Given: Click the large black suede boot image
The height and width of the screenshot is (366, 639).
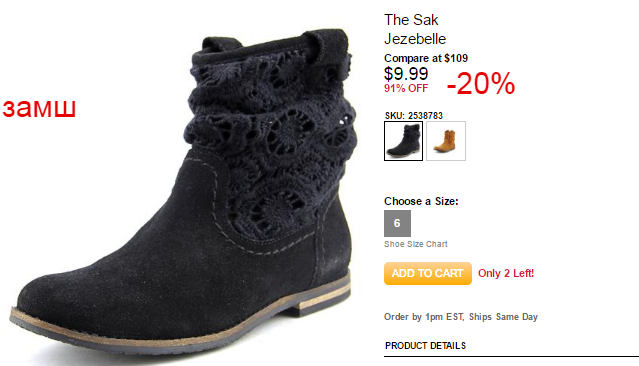Looking at the screenshot, I should pyautogui.click(x=183, y=192).
